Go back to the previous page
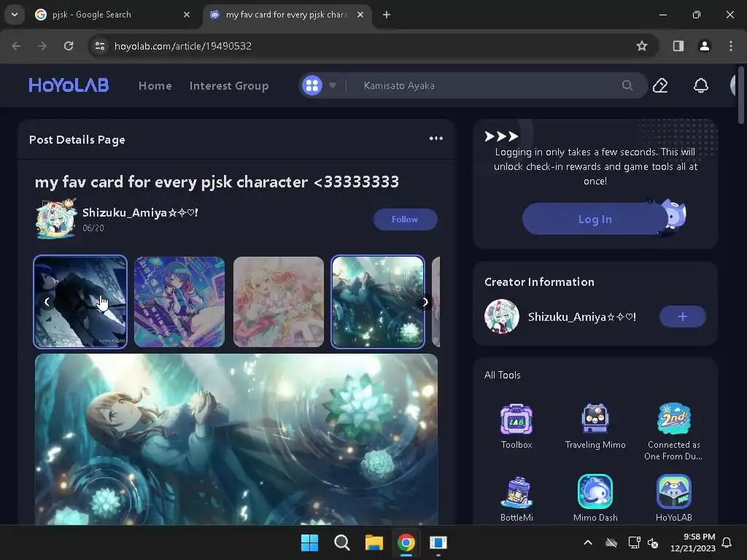 point(16,46)
